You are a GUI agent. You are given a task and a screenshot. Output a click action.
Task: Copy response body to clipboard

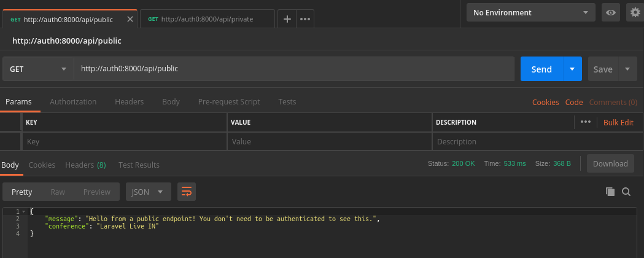pos(610,192)
